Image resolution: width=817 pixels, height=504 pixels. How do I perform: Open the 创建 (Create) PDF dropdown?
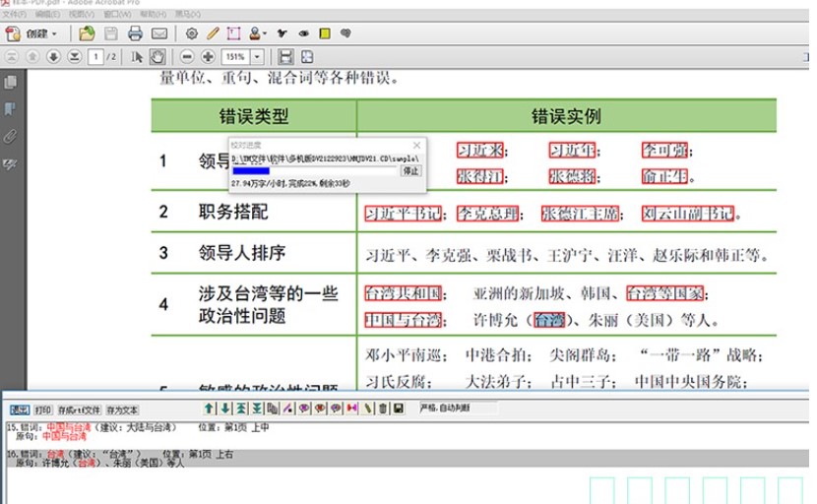[x=31, y=33]
